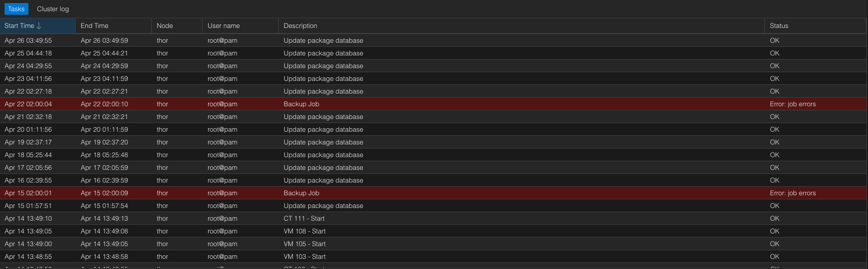Sort by User name column header

(x=223, y=26)
